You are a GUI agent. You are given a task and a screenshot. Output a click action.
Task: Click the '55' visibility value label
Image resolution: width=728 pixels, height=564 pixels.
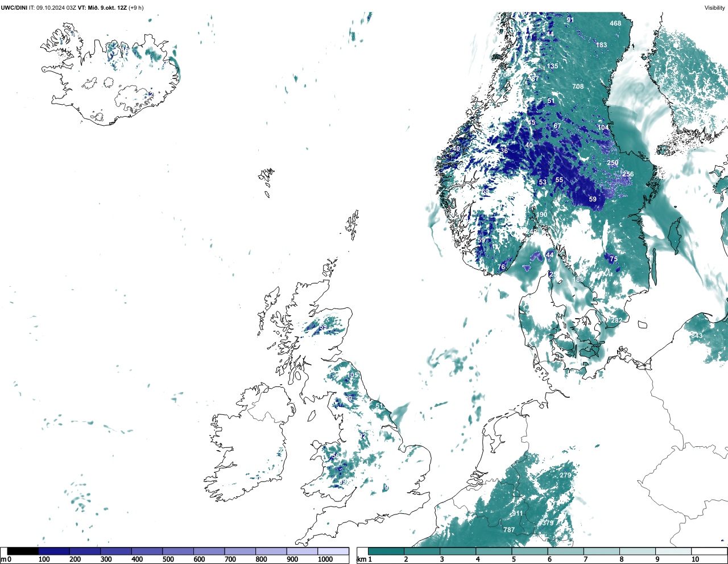click(559, 180)
